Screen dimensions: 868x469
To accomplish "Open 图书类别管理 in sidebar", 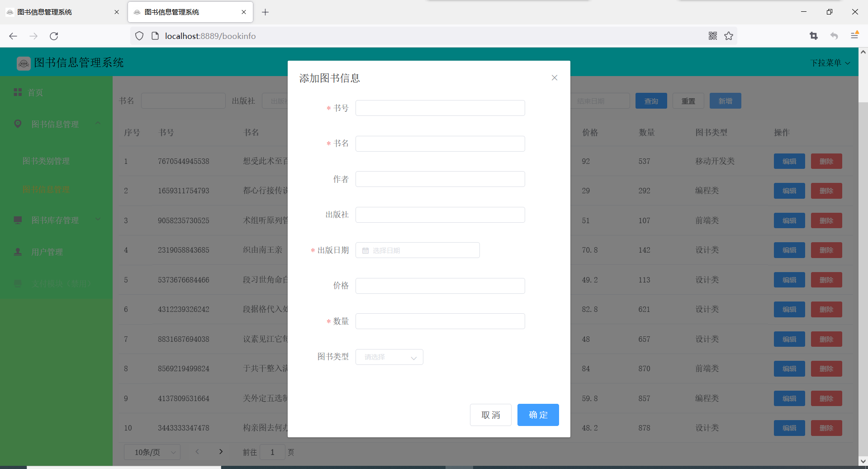I will (x=56, y=161).
